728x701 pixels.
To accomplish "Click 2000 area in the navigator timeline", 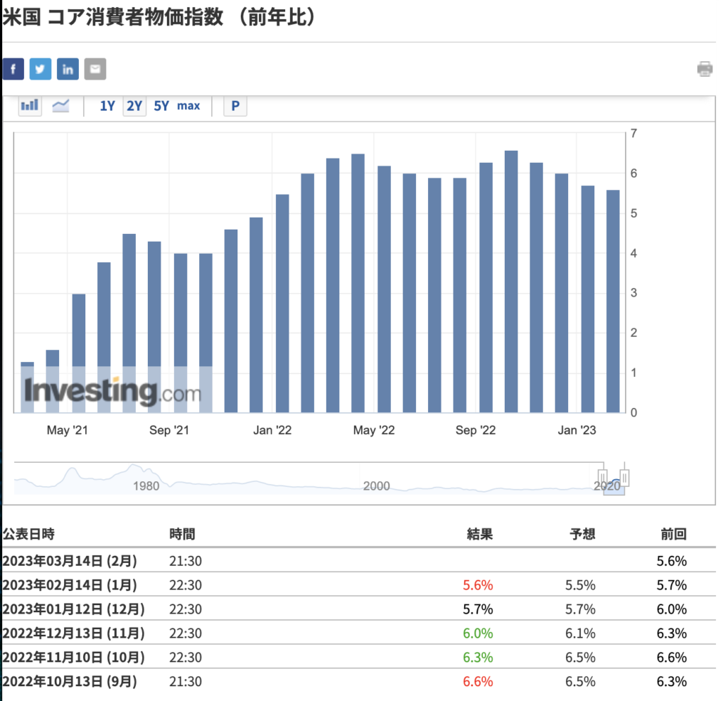I will (x=376, y=486).
